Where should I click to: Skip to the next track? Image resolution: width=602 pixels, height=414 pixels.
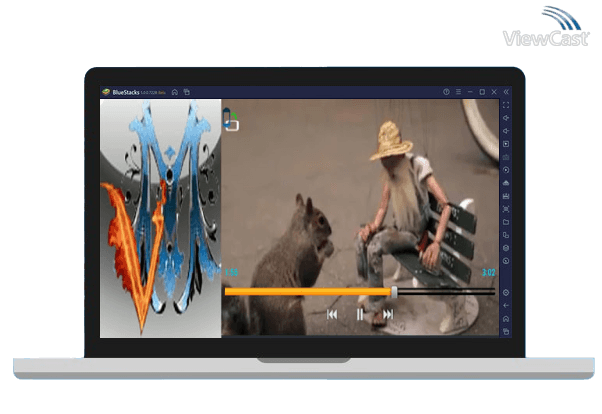point(388,315)
